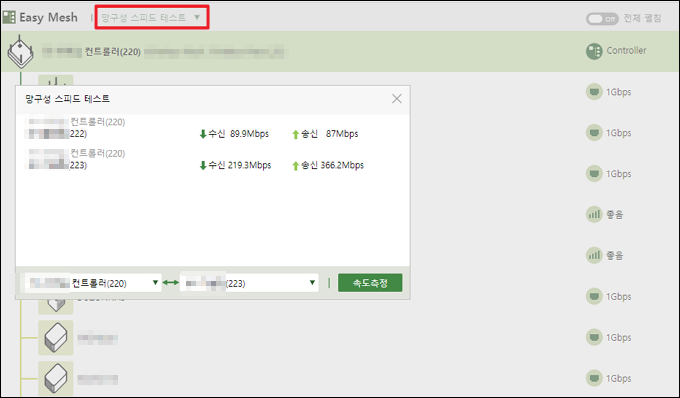Click the 1Gbps icon below the 좋음 rows
Viewport: 680px width, 398px height.
(594, 297)
